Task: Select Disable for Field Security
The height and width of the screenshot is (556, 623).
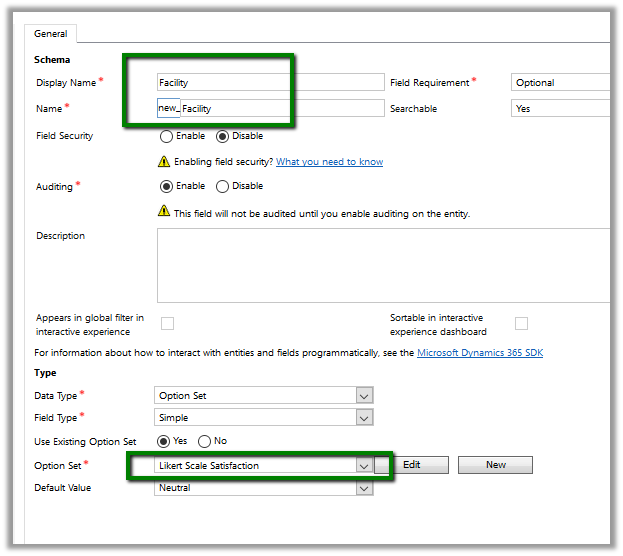Action: pyautogui.click(x=222, y=136)
